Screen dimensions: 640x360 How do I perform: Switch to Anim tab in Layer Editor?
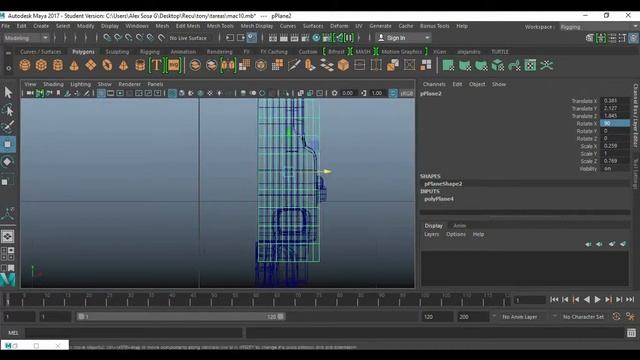459,226
